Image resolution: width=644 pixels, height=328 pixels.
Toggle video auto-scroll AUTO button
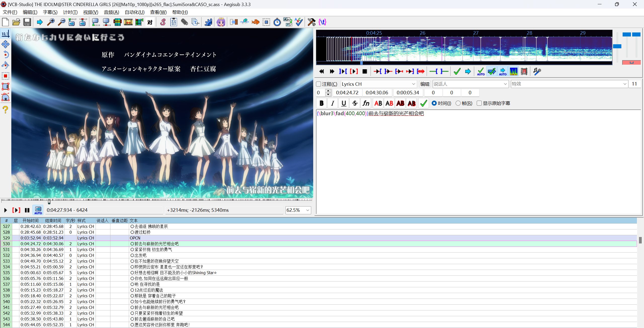(38, 210)
